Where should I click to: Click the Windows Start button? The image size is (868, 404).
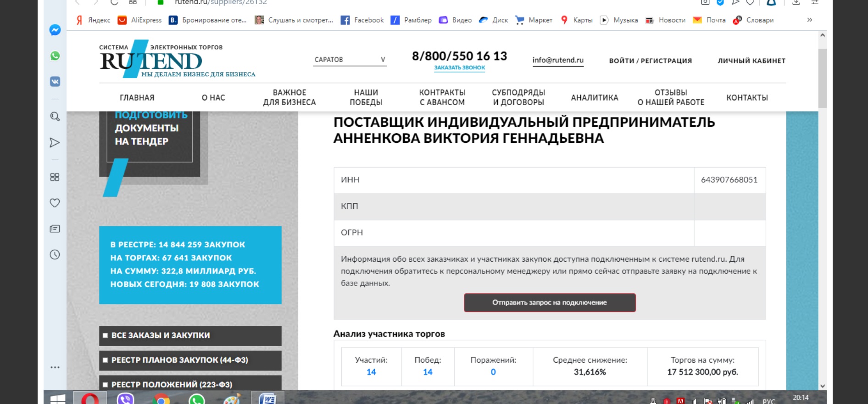(x=58, y=399)
